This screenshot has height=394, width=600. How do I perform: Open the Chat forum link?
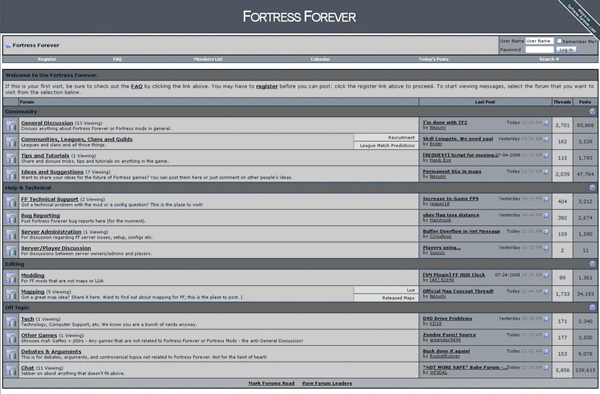28,368
